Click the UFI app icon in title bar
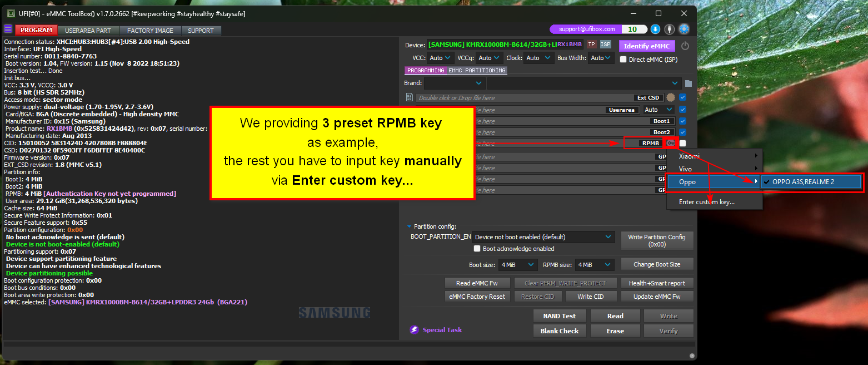Screen dimensions: 868x365 [x=11, y=13]
